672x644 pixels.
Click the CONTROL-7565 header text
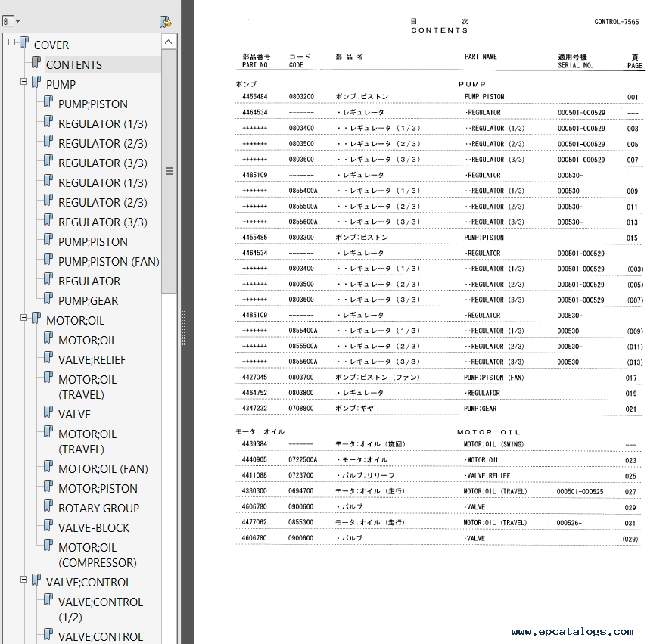616,22
